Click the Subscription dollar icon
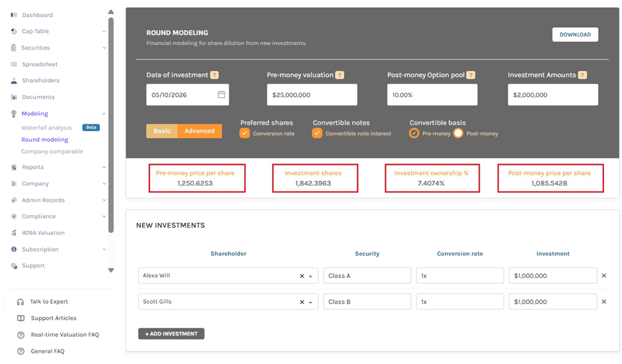The height and width of the screenshot is (364, 622). 14,250
